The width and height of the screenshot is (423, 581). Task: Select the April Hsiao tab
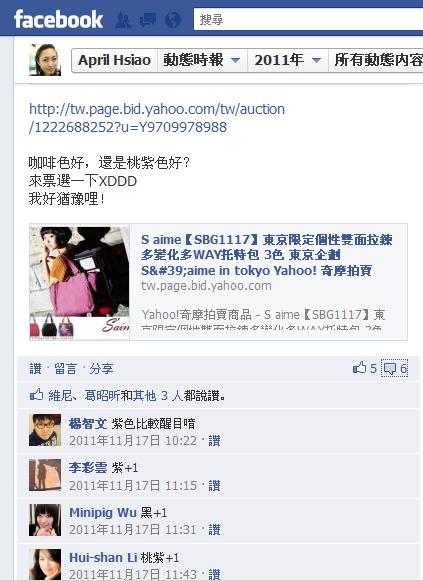coord(114,60)
